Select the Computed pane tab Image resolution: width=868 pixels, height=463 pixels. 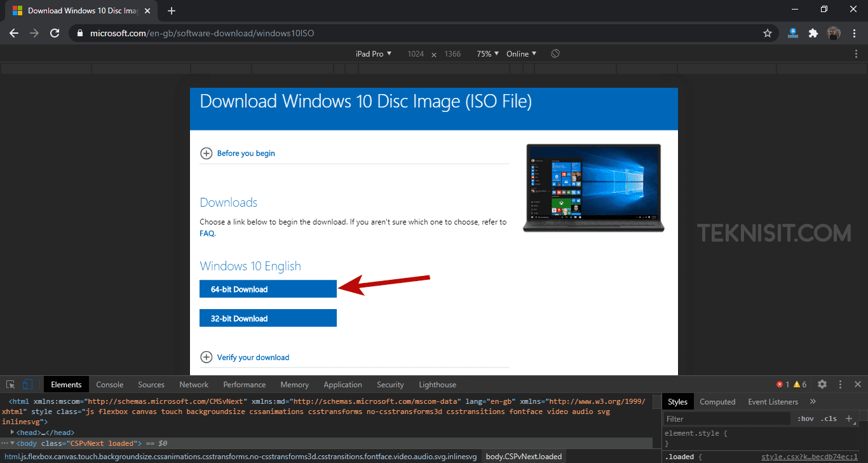pos(717,401)
